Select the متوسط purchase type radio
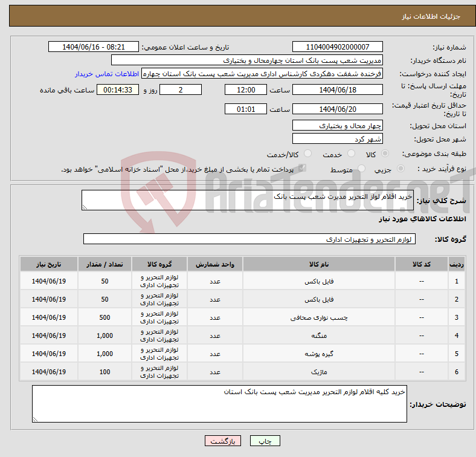The image size is (476, 457). coord(361,169)
